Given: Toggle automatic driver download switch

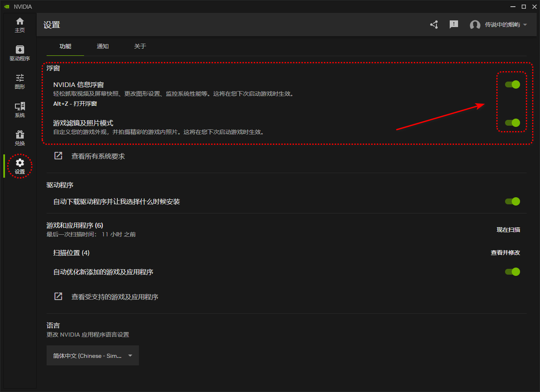Looking at the screenshot, I should pos(513,201).
